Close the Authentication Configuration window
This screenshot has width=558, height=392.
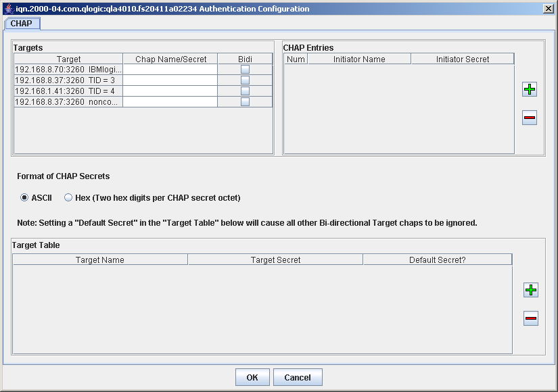549,9
